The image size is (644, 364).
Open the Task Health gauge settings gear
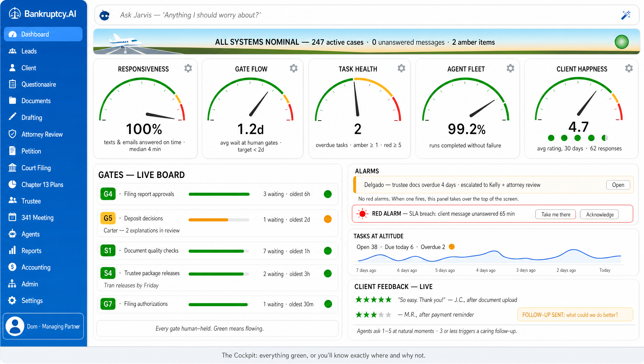[401, 68]
